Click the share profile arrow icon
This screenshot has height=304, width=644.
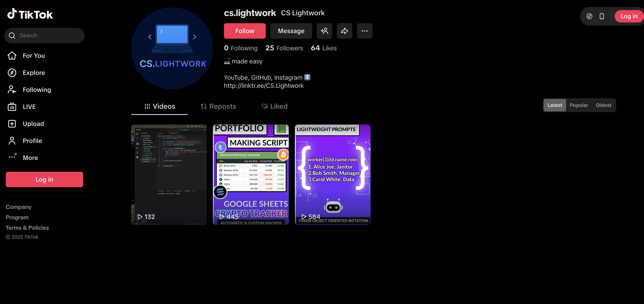point(344,31)
